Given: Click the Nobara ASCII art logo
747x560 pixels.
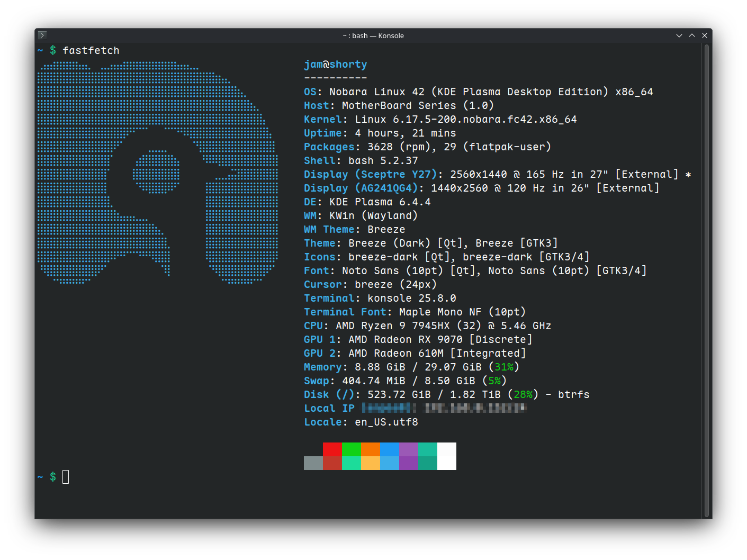Looking at the screenshot, I should click(x=157, y=172).
